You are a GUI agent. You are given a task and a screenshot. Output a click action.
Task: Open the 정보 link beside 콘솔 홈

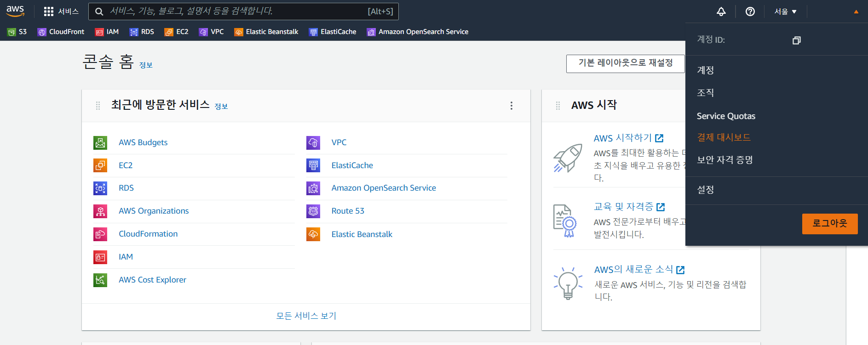[146, 65]
